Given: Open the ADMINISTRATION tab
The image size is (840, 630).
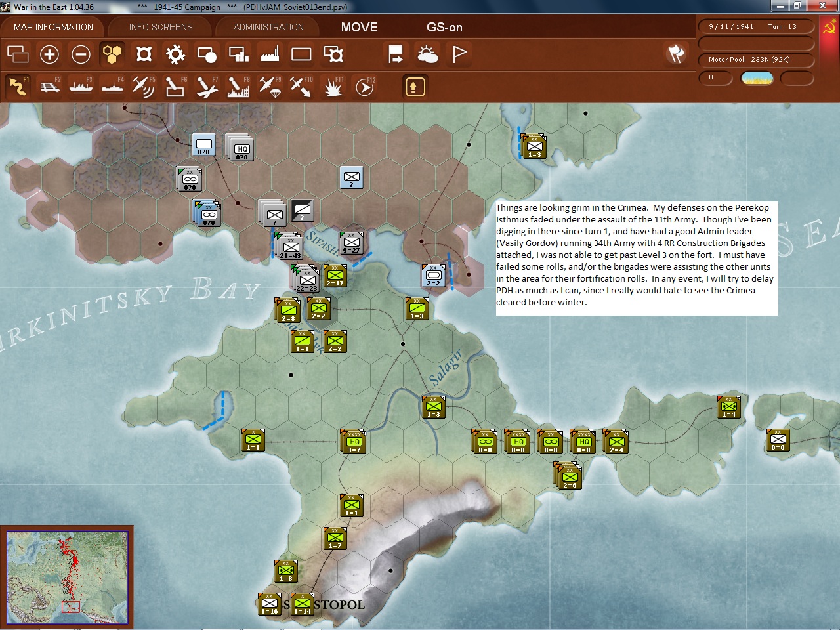Looking at the screenshot, I should click(268, 27).
